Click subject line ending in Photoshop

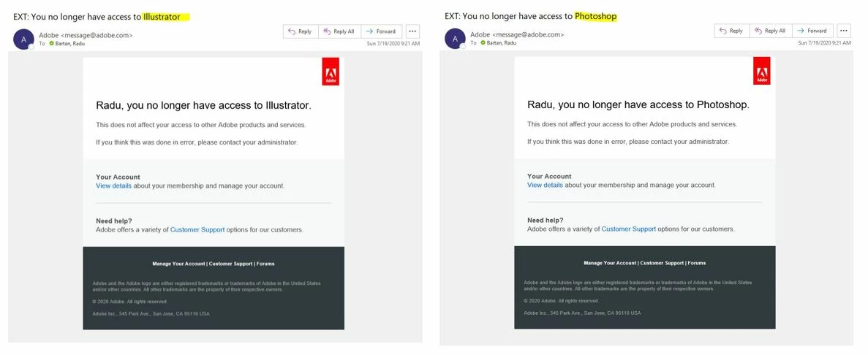click(x=530, y=17)
